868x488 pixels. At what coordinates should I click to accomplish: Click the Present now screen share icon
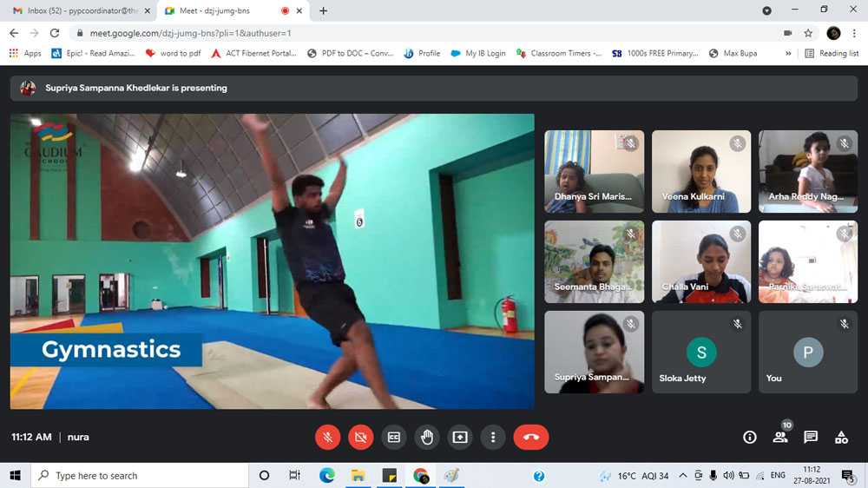tap(459, 438)
